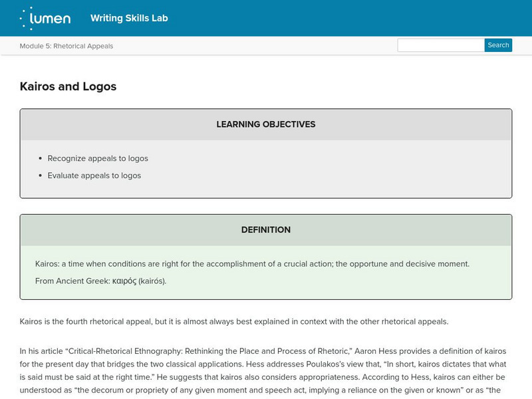The image size is (532, 399).
Task: Select the Learning Objectives box header
Action: tap(266, 124)
